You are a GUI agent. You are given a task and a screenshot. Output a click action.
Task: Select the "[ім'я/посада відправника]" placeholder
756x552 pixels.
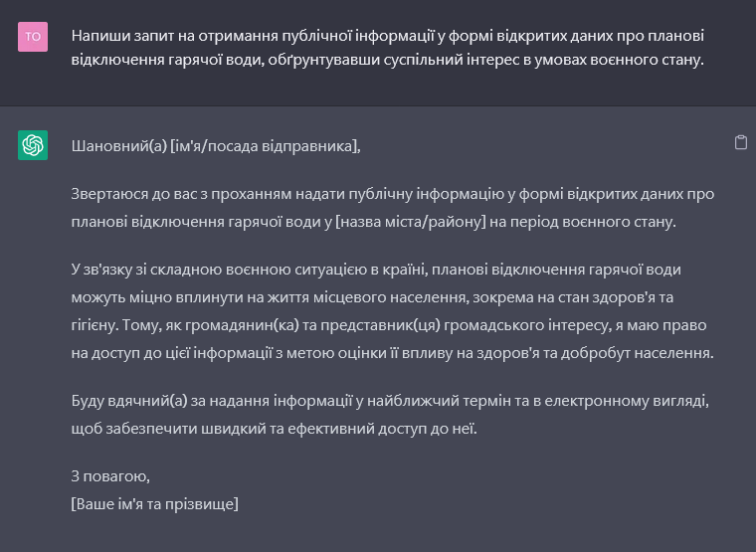point(265,146)
